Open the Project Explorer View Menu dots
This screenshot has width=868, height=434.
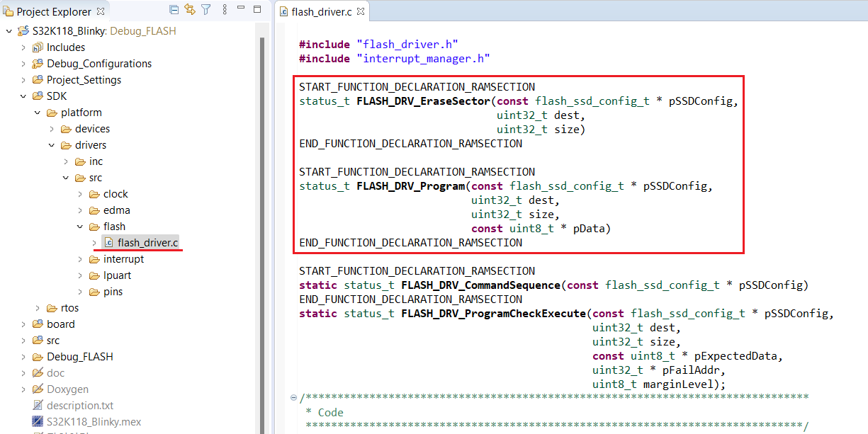[225, 10]
